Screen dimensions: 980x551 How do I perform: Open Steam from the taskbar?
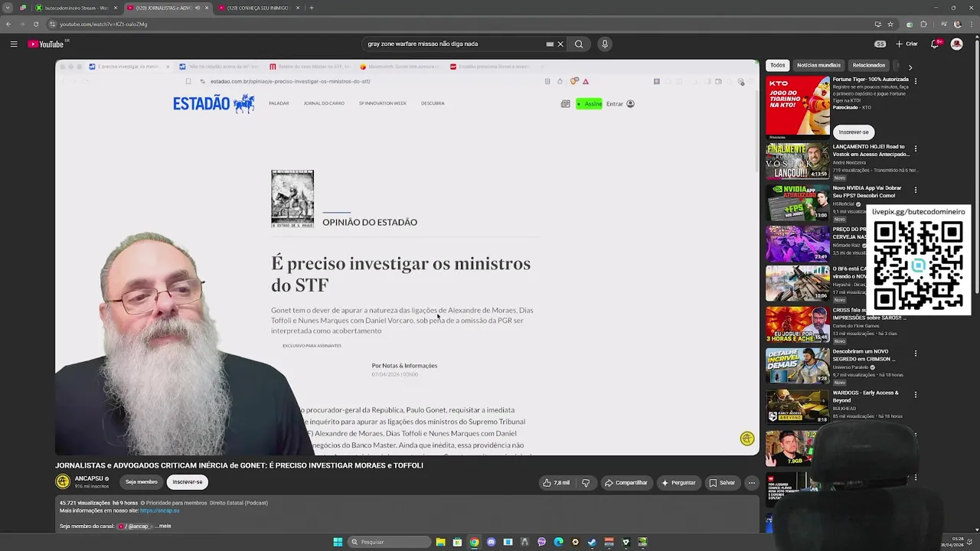point(593,542)
